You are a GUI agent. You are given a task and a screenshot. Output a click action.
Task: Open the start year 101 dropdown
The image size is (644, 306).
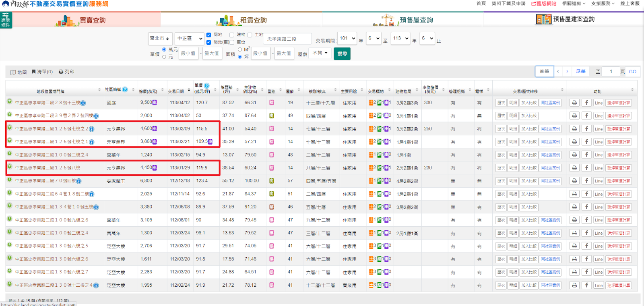(347, 39)
